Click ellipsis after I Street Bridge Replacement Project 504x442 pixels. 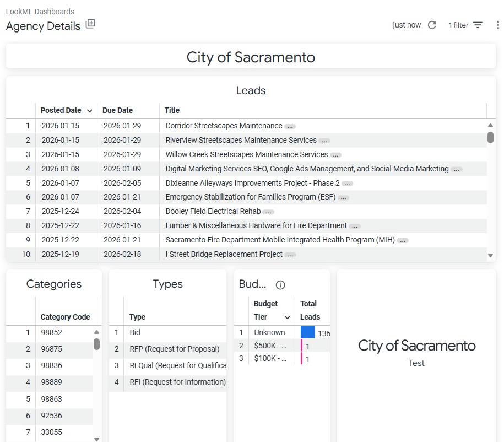tap(290, 255)
